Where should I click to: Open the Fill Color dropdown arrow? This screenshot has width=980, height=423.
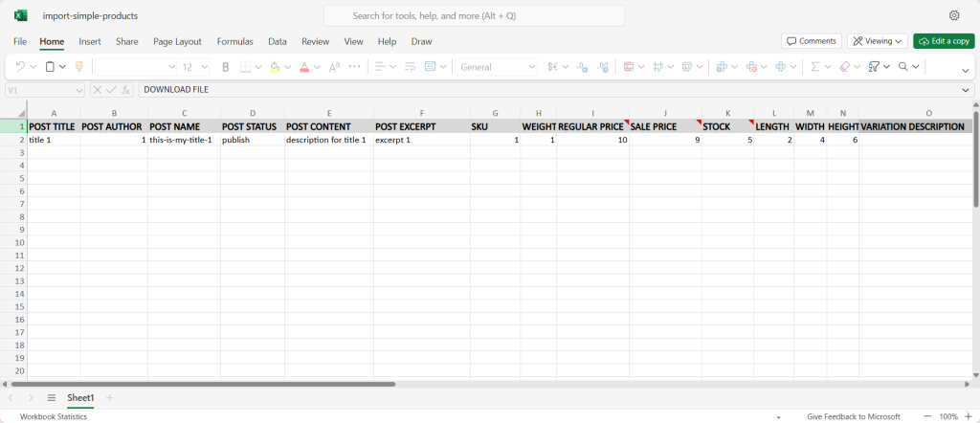[287, 67]
